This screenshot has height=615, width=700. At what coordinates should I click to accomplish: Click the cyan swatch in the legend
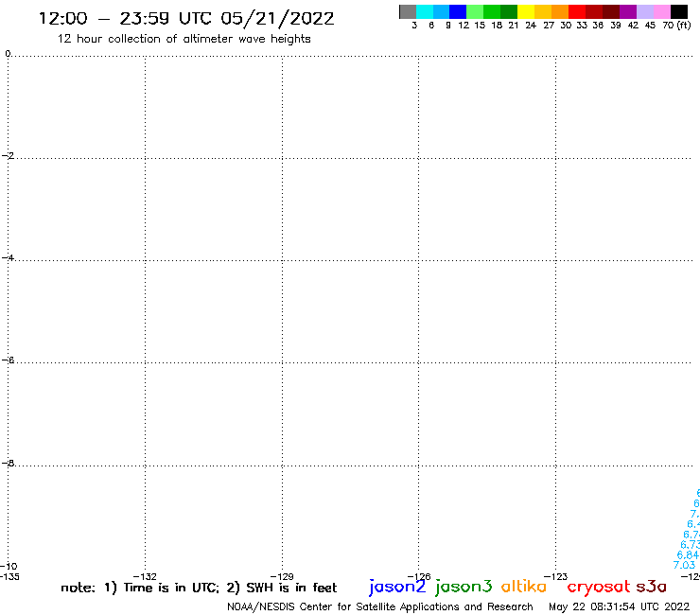pos(425,11)
